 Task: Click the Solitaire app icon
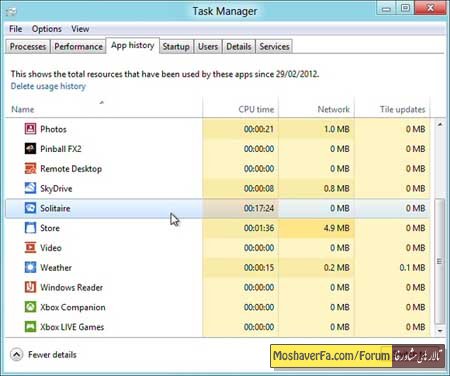click(x=30, y=208)
